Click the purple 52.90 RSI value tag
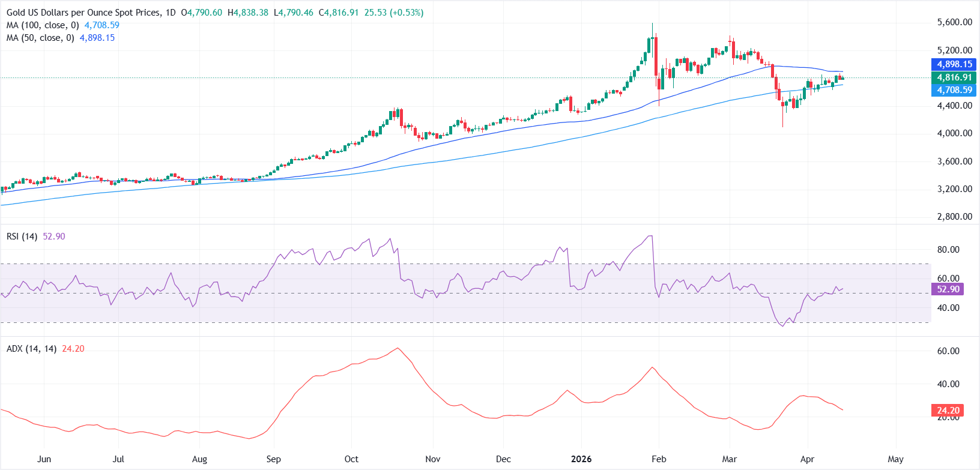The height and width of the screenshot is (470, 980). point(948,289)
